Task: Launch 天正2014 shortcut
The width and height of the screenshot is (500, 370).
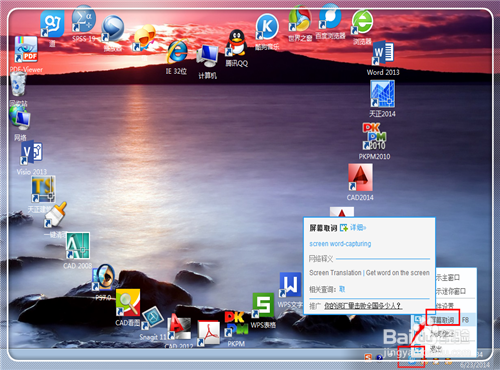Action: (x=382, y=94)
